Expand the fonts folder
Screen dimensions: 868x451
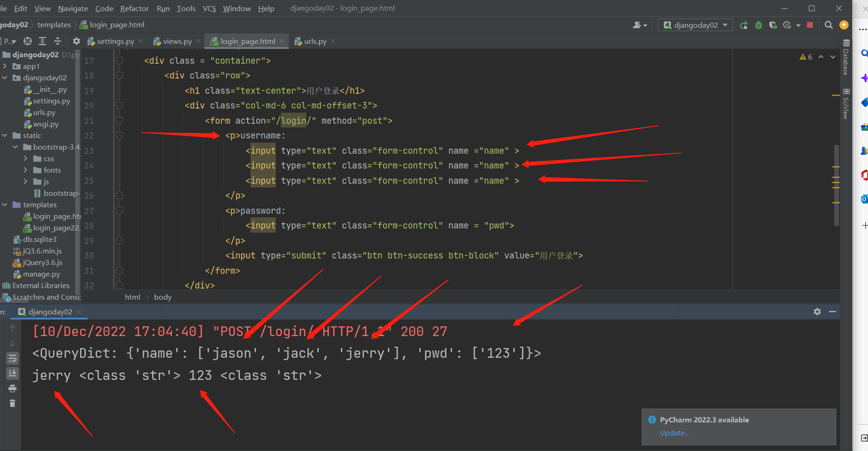point(25,170)
